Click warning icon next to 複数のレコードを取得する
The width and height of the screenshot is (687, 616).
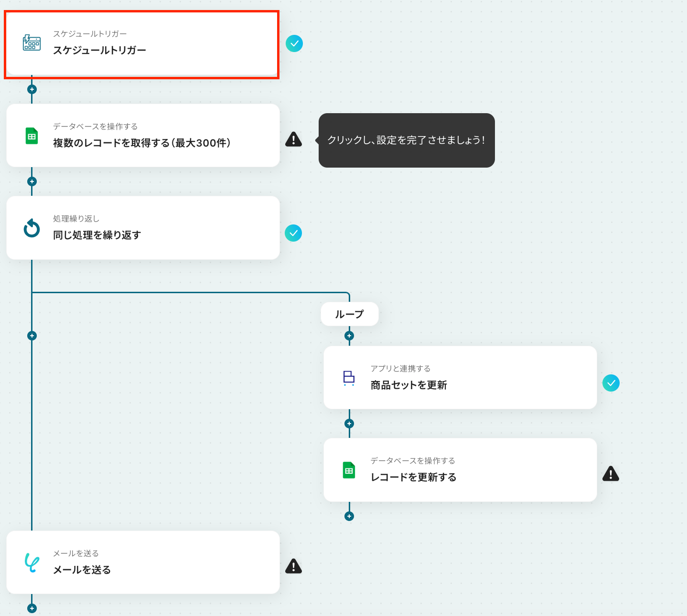tap(293, 139)
